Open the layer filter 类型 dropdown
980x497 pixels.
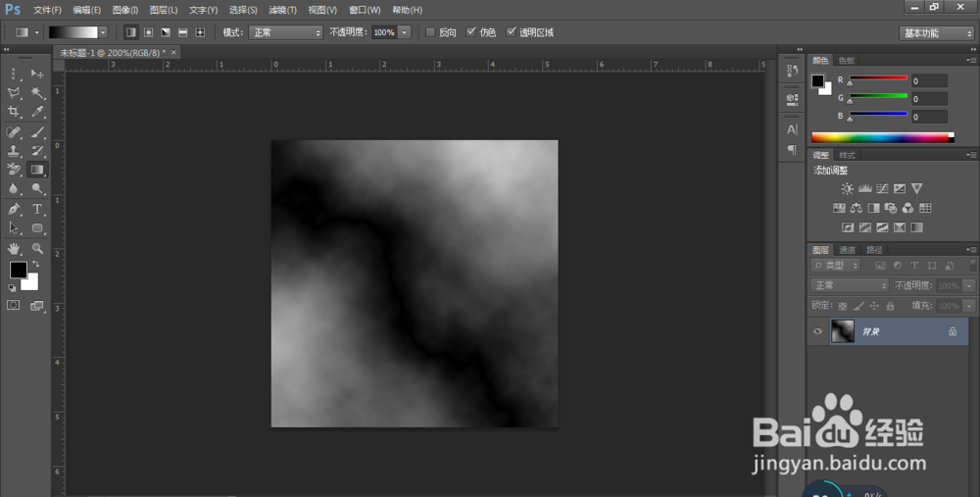(x=836, y=266)
